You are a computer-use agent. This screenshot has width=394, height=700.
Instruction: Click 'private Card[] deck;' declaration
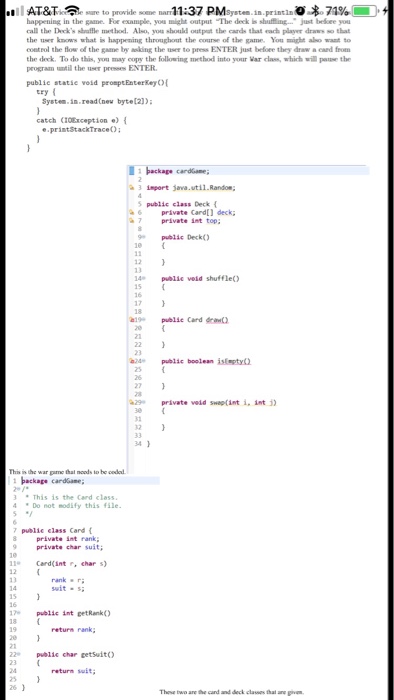click(x=198, y=212)
